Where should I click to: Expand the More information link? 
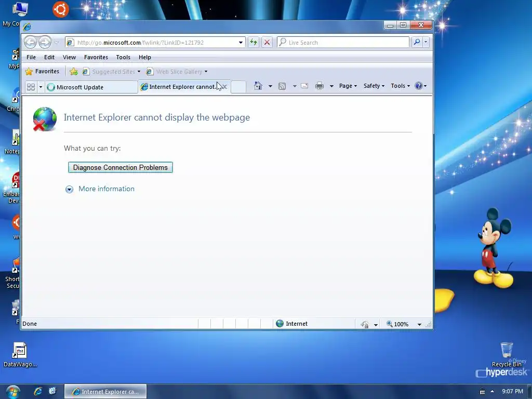pos(107,189)
